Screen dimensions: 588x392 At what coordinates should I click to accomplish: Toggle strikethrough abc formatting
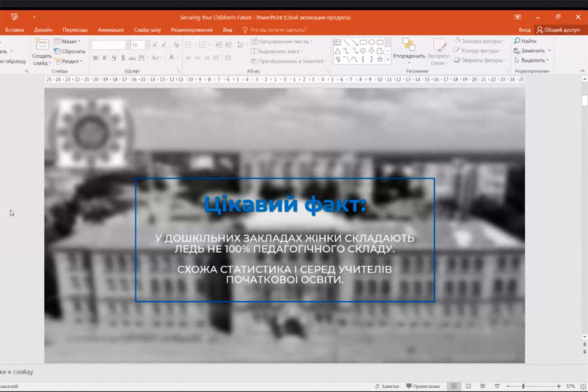[x=132, y=57]
